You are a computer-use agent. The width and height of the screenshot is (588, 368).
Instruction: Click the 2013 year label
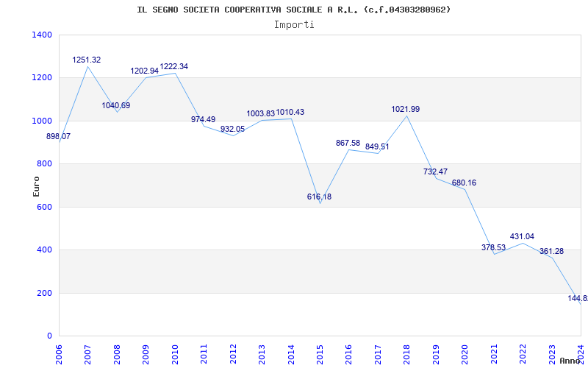pos(262,354)
